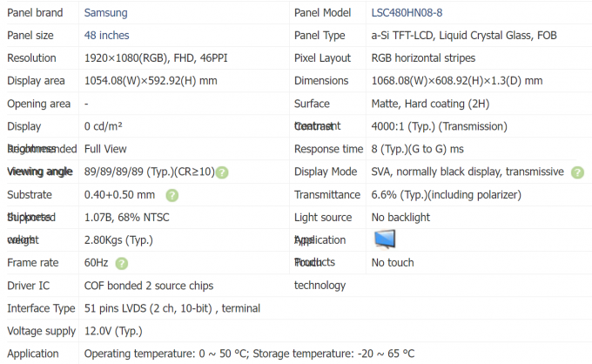Click the help icon next to substrate 0.40+0.50 mm
The image size is (592, 364).
[x=172, y=195]
